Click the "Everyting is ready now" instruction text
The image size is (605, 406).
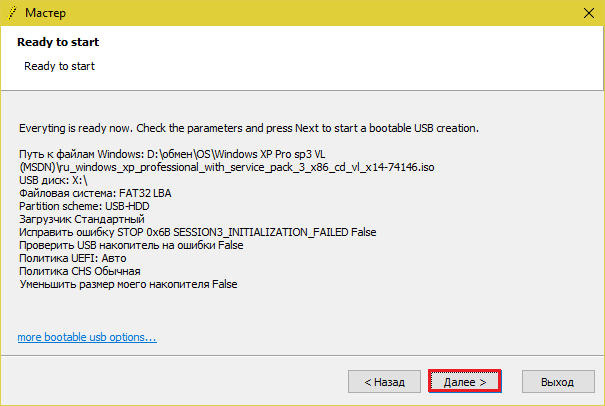pos(249,129)
